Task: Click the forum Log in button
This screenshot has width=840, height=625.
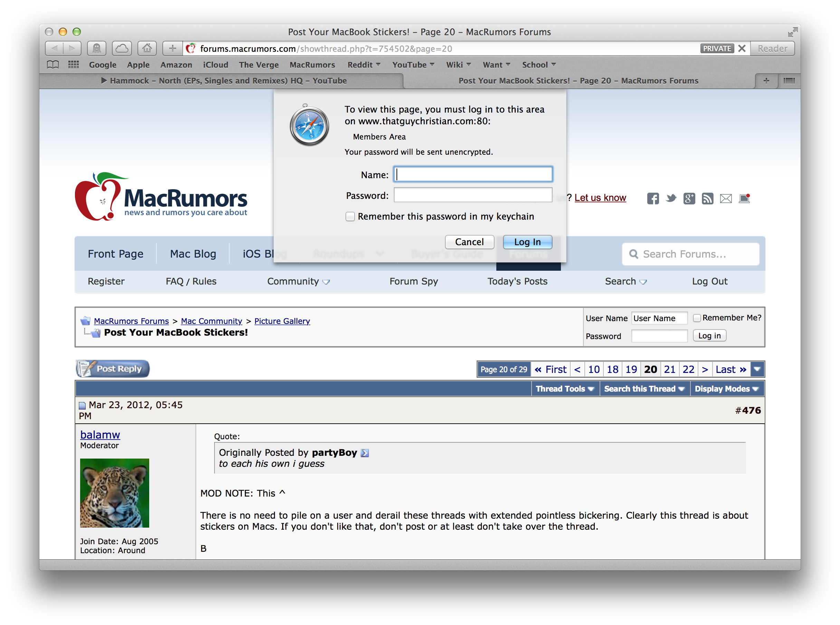Action: [x=709, y=336]
